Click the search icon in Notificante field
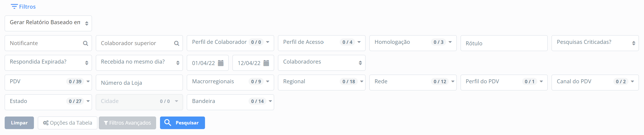This screenshot has height=135, width=644. pos(86,43)
